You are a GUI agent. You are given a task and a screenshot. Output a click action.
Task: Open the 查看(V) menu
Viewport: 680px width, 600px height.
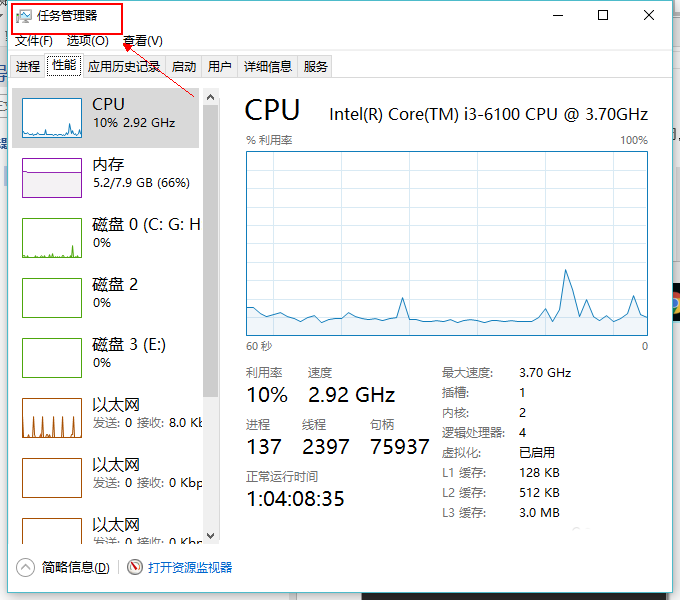point(143,41)
